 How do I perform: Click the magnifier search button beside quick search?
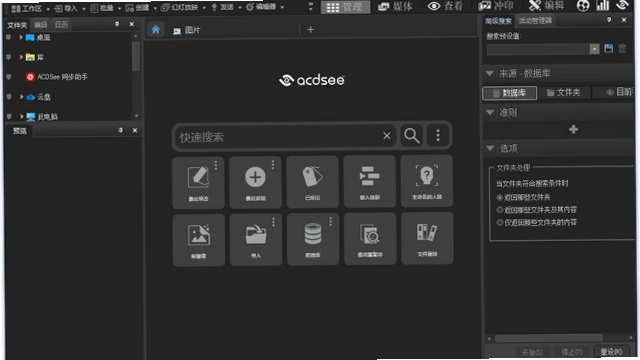pyautogui.click(x=411, y=136)
